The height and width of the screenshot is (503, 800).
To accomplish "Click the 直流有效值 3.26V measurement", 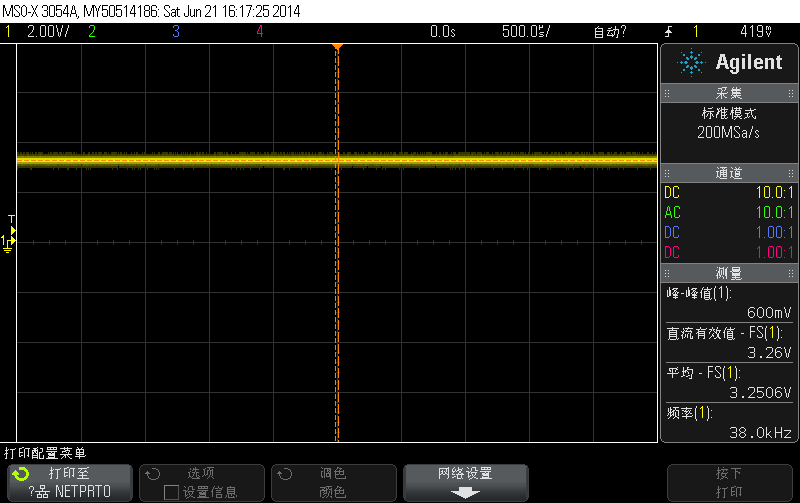I will coord(729,343).
